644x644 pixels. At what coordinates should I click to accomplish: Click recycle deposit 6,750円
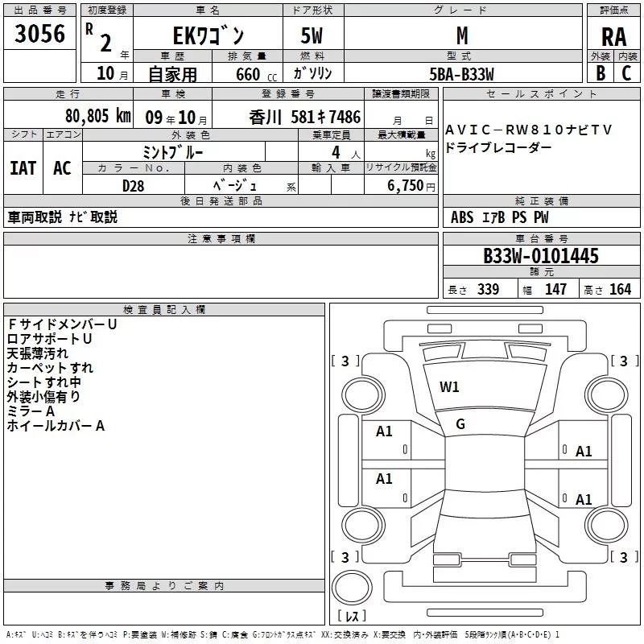(411, 186)
